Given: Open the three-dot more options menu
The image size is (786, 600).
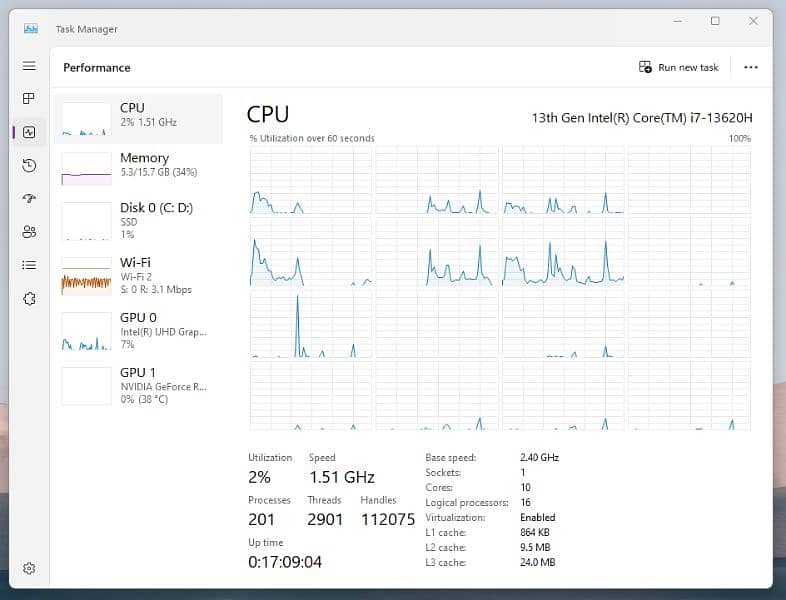Looking at the screenshot, I should 751,67.
